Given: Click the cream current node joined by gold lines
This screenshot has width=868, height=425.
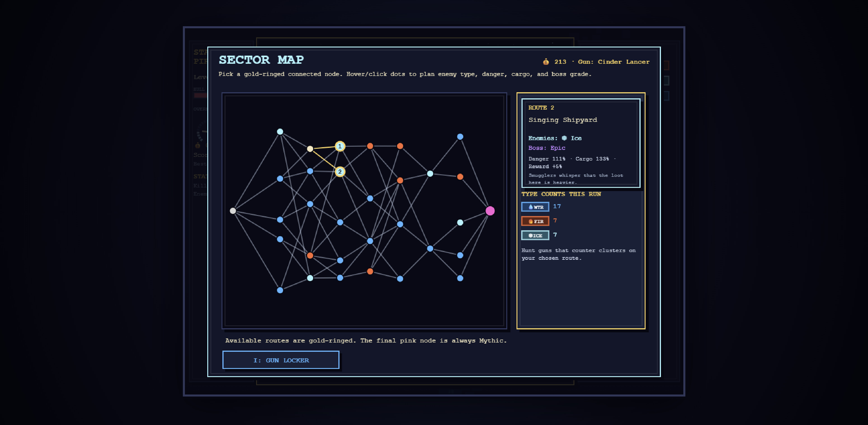Looking at the screenshot, I should [310, 148].
